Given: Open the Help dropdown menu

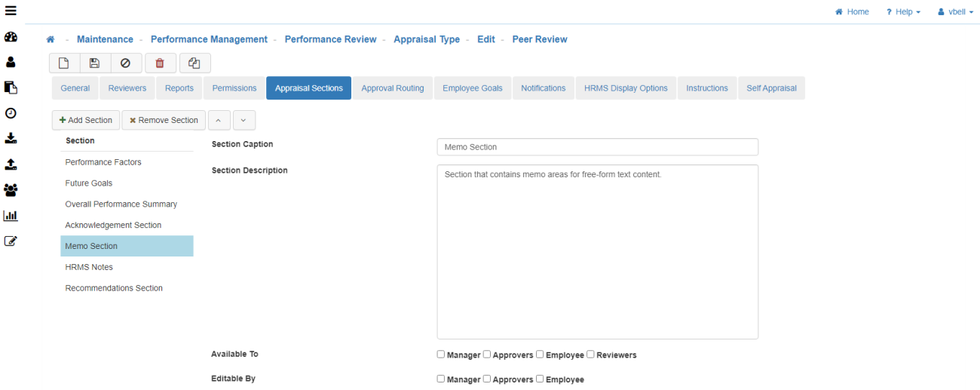Looking at the screenshot, I should pyautogui.click(x=903, y=12).
